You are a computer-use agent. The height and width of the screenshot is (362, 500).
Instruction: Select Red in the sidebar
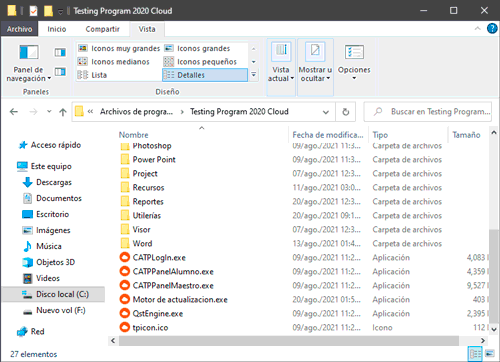(x=31, y=332)
